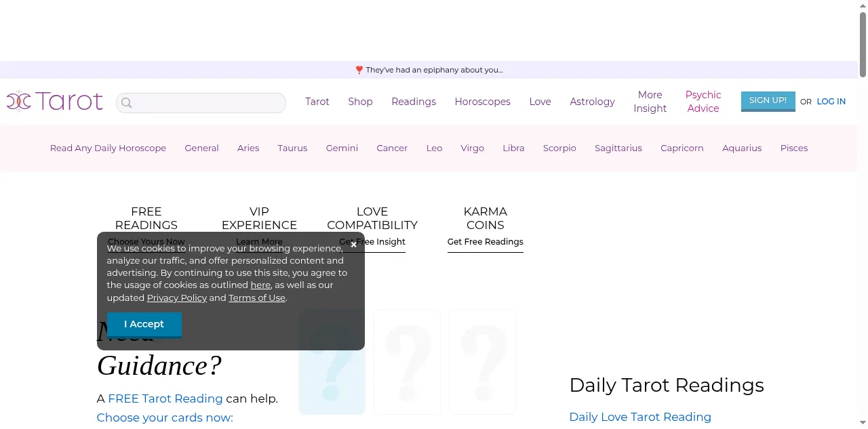This screenshot has width=868, height=429.
Task: Select the Aquarius horoscope
Action: 742,148
